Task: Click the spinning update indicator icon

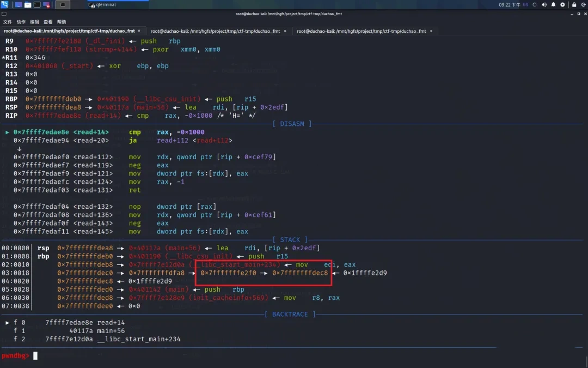Action: [535, 4]
